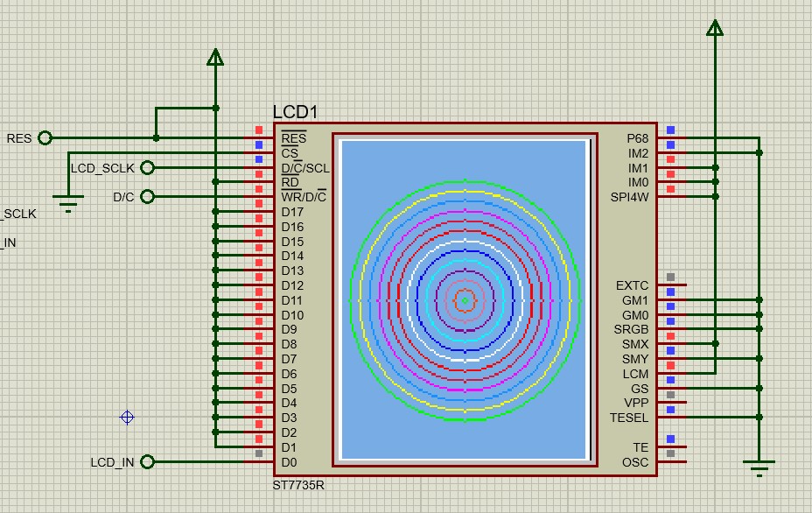Click the D/C terminal circle

(147, 197)
